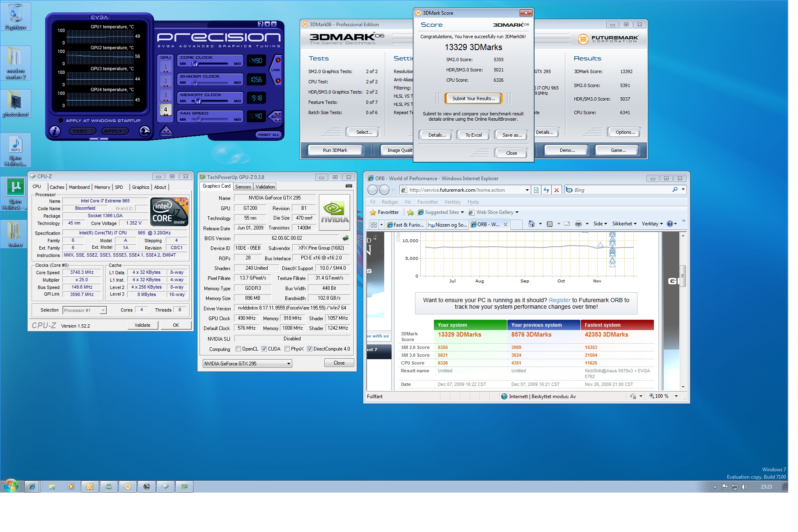Export 3DMark score To Excel
Image resolution: width=798 pixels, height=532 pixels.
pos(473,135)
